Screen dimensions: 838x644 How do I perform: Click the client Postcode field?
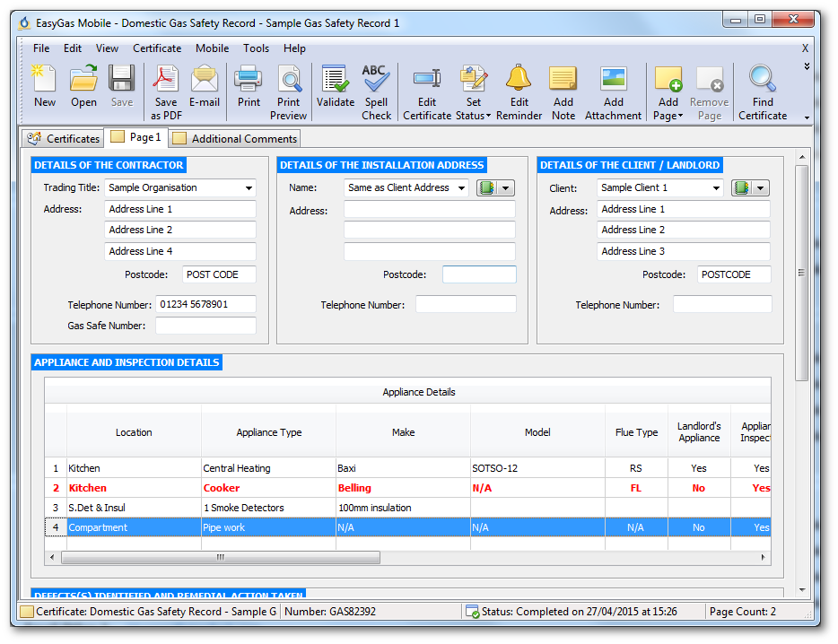[x=734, y=274]
